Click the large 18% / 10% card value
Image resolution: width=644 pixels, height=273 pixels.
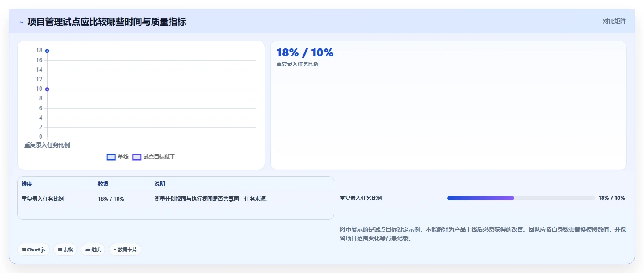click(305, 52)
